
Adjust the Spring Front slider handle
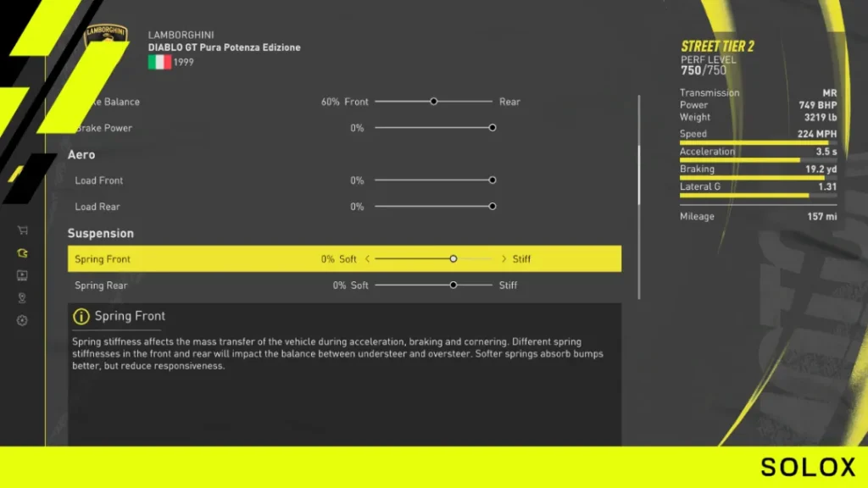pyautogui.click(x=453, y=258)
